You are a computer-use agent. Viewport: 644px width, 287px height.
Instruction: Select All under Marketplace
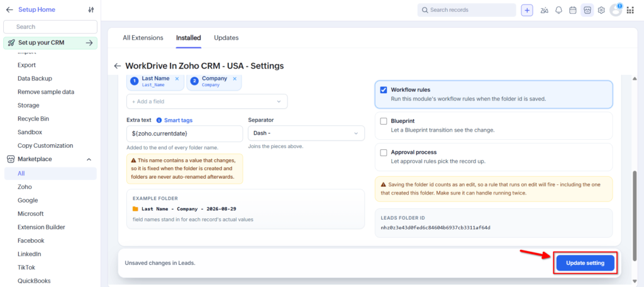pos(50,174)
